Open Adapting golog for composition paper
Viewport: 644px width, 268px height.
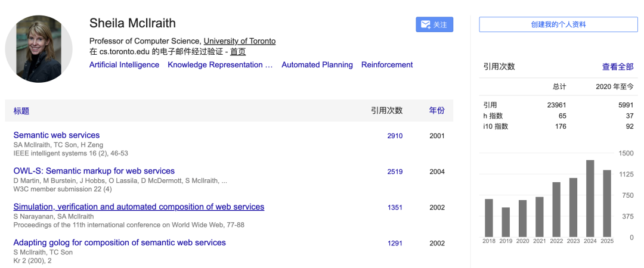coord(120,242)
